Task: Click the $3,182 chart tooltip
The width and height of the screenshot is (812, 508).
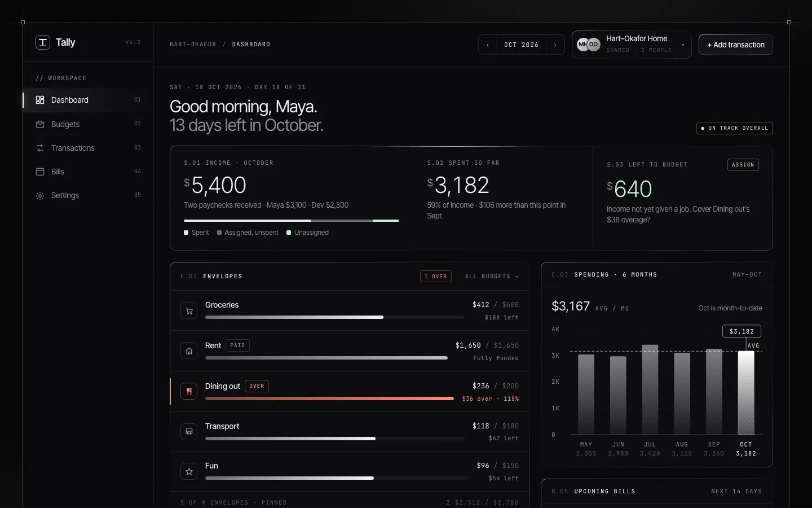Action: (x=742, y=331)
